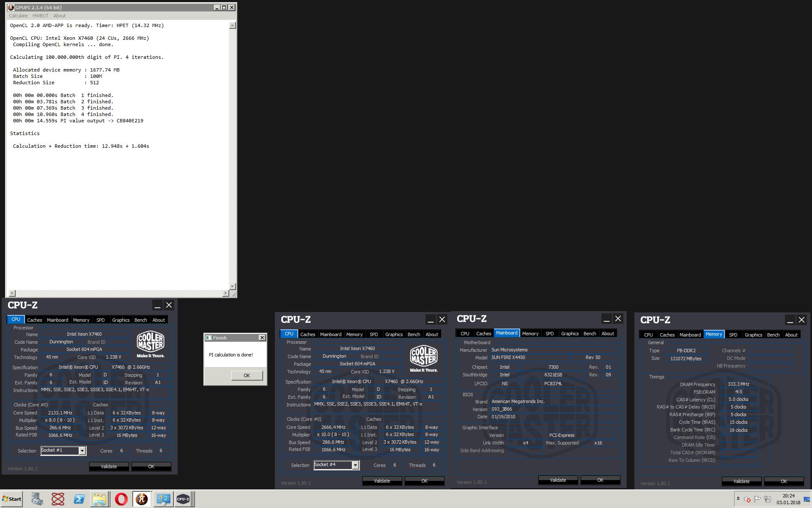The height and width of the screenshot is (508, 812).
Task: Click the '333.3 MHz' DRAM frequency value
Action: pyautogui.click(x=738, y=384)
